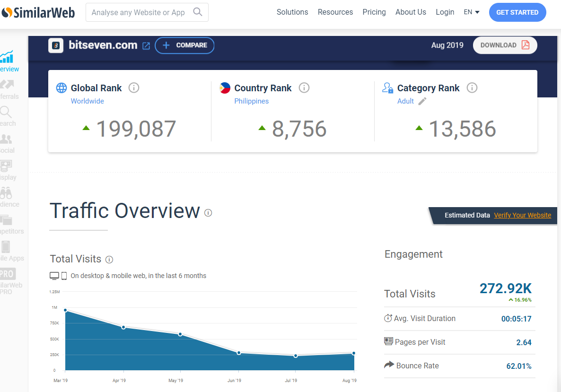Click the pencil icon to edit Adult category
Viewport: 561px width, 392px height.
422,101
